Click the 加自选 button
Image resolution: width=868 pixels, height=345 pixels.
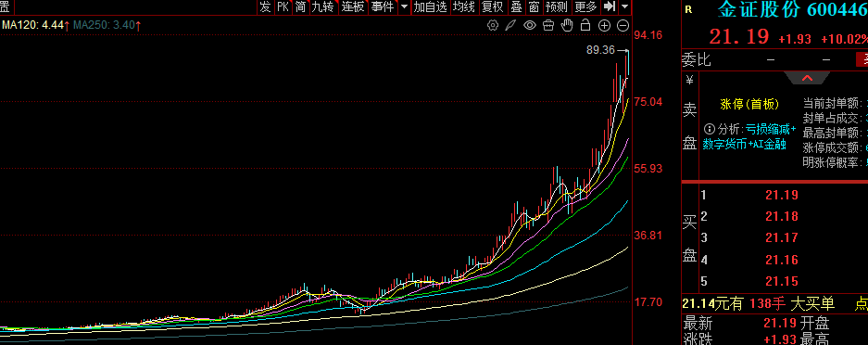pos(430,6)
